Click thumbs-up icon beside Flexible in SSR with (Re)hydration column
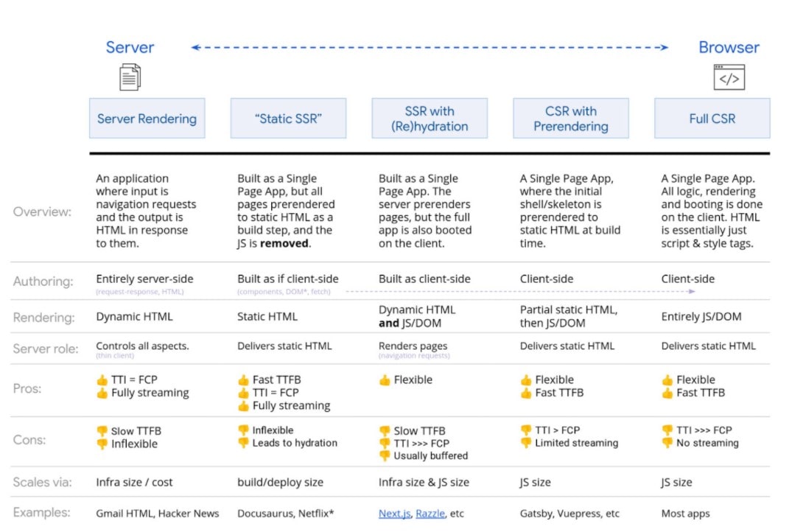Viewport: 792px width, 532px height. [x=385, y=380]
